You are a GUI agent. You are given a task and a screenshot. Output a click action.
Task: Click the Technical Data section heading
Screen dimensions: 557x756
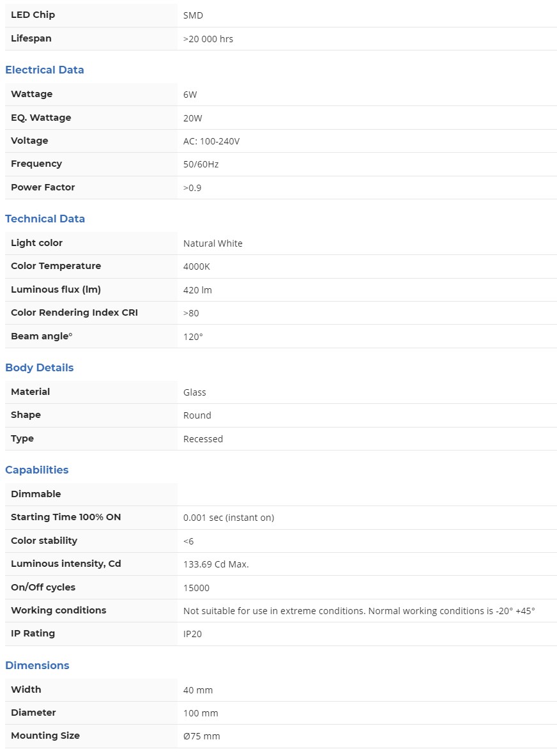pyautogui.click(x=45, y=219)
